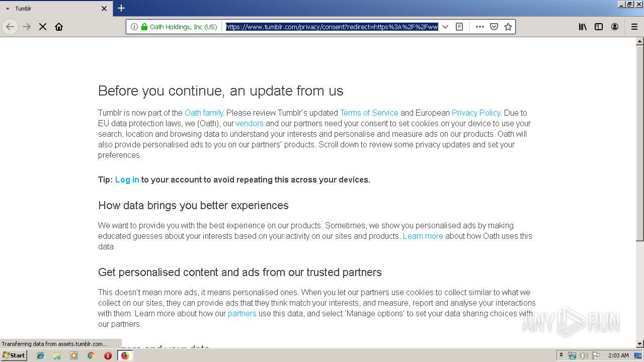Viewport: 644px width, 362px height.
Task: Open Firefox Account avatar icon
Action: point(615,27)
